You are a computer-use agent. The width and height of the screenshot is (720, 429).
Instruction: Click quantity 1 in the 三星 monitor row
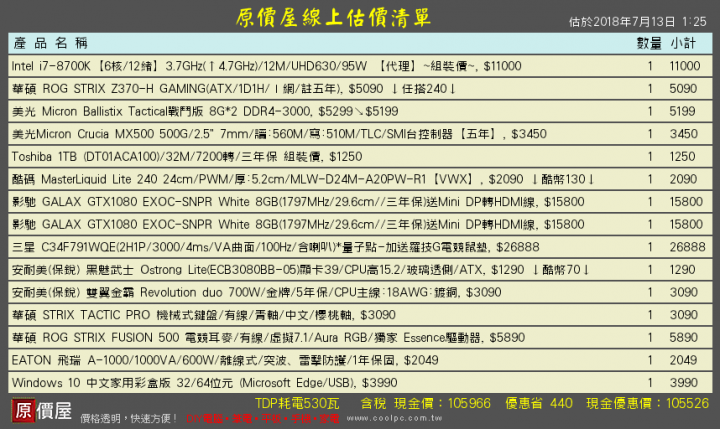pyautogui.click(x=650, y=247)
